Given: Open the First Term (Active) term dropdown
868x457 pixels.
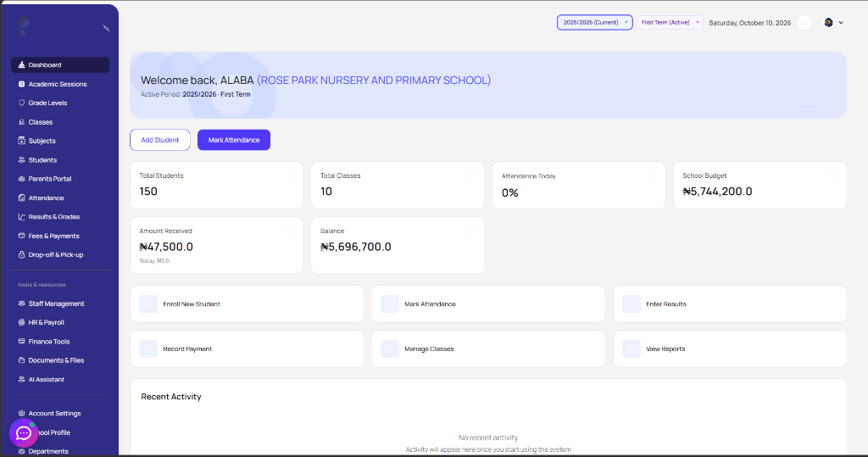Looking at the screenshot, I should [670, 23].
